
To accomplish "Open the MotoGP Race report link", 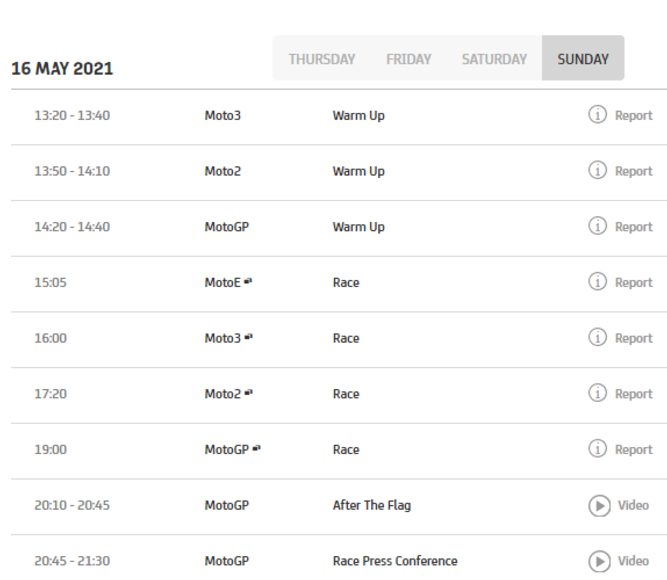I will point(633,450).
